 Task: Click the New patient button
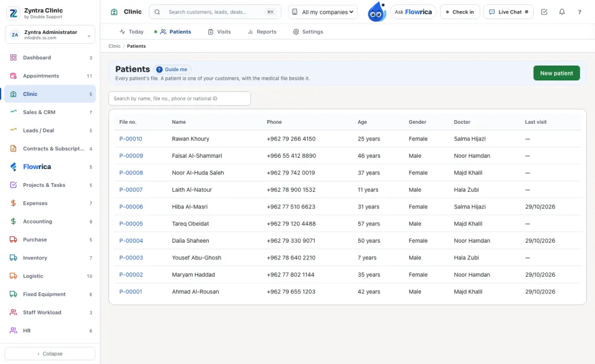pos(557,73)
